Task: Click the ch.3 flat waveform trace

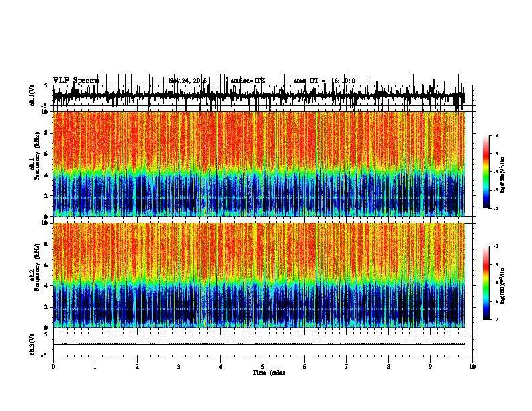Action: point(259,345)
